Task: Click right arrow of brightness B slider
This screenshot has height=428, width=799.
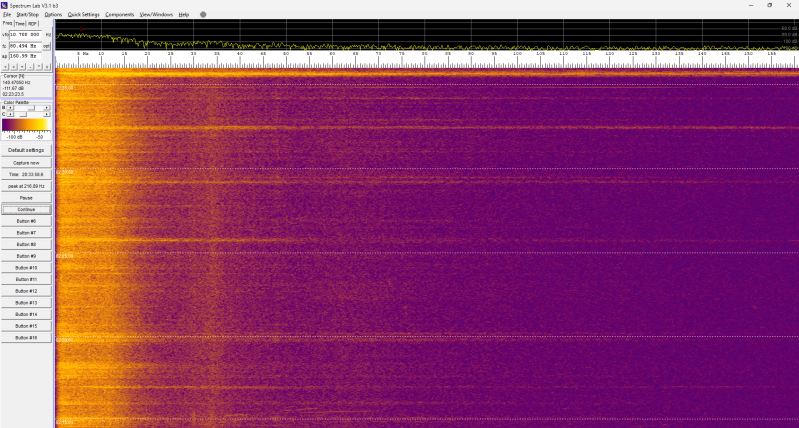Action: pos(47,108)
